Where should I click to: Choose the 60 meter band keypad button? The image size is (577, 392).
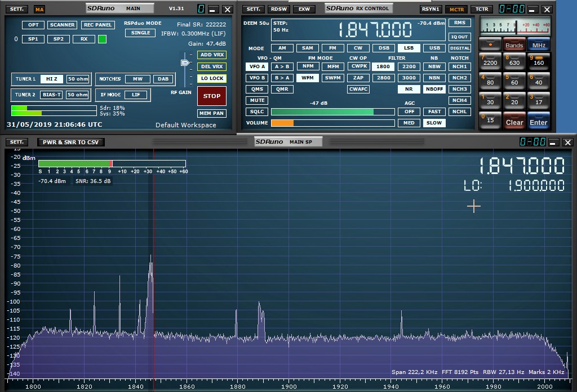(x=514, y=81)
